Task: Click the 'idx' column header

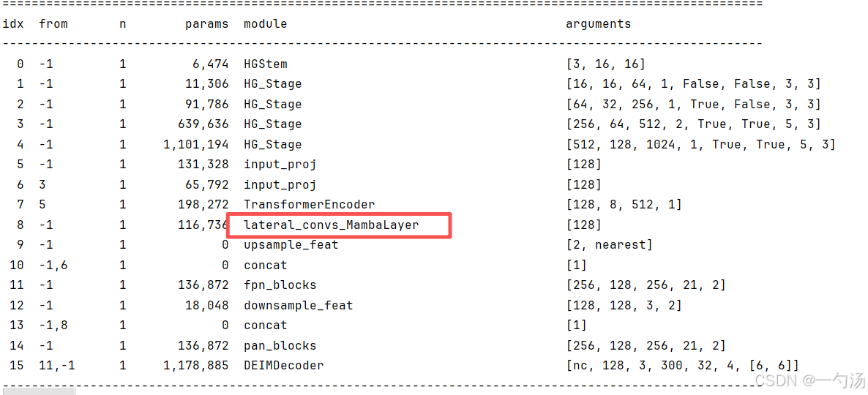Action: pos(13,24)
